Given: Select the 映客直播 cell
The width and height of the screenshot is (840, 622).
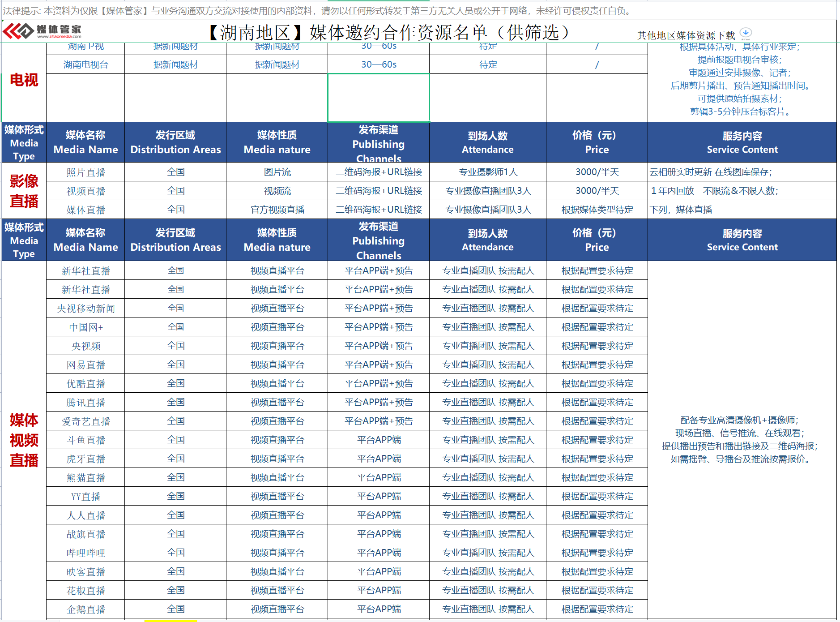Looking at the screenshot, I should (85, 572).
